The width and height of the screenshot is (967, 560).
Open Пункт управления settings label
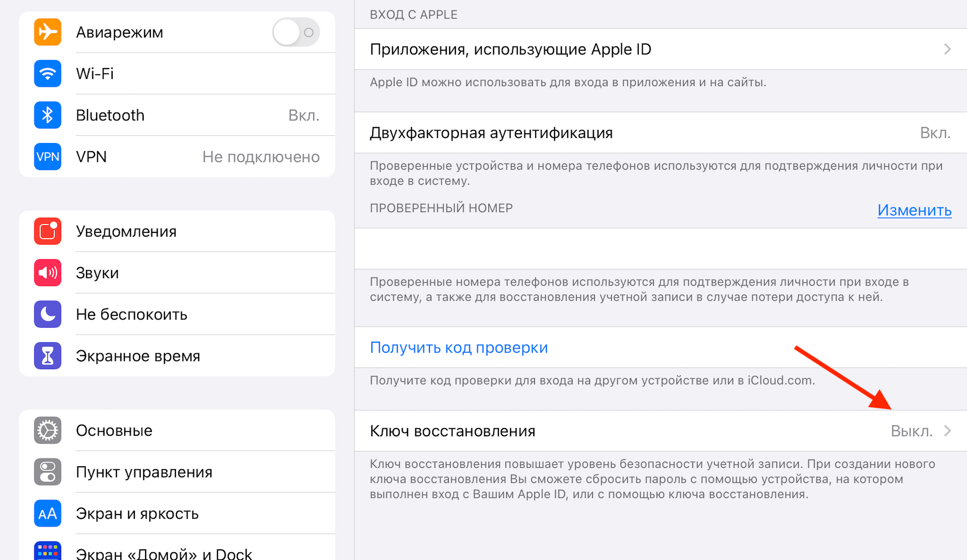point(144,472)
